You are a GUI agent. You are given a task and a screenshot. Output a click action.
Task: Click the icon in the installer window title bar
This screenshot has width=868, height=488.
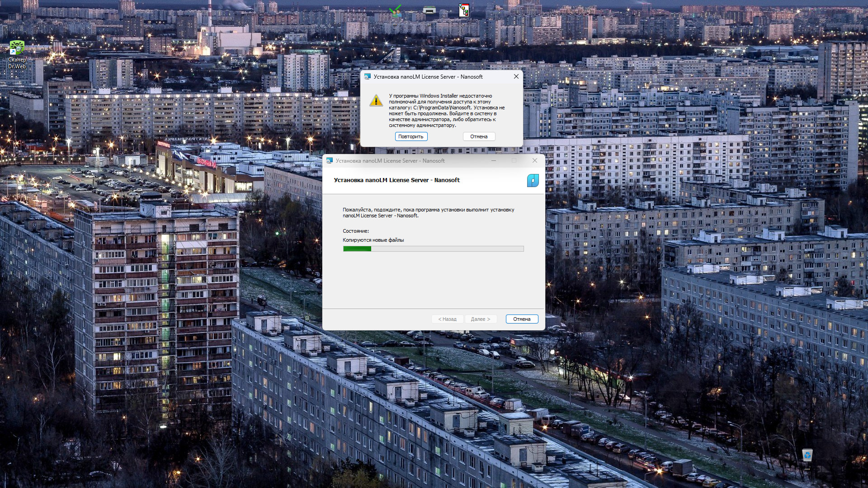click(330, 161)
